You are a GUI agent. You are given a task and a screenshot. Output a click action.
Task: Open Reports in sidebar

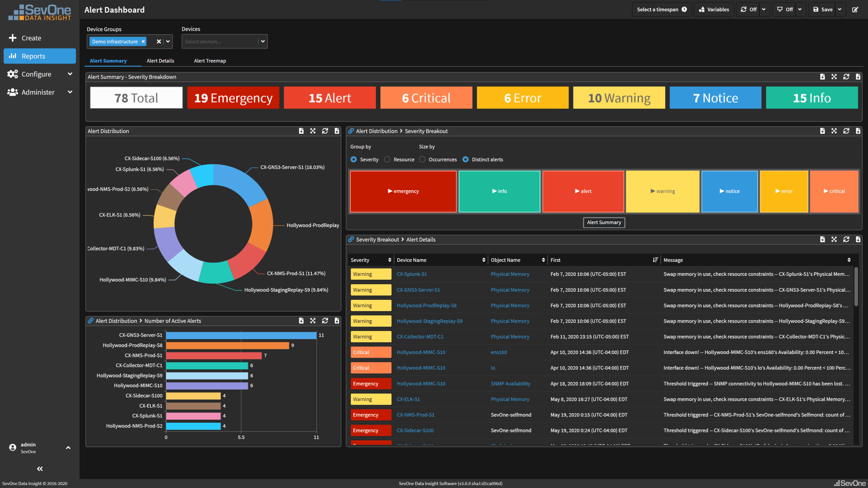pos(40,56)
